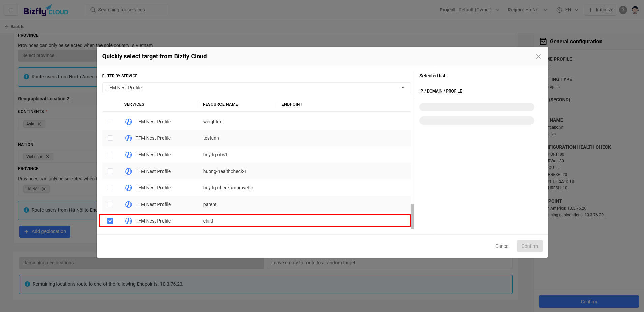
Task: Click the back arrow icon
Action: coord(7,27)
